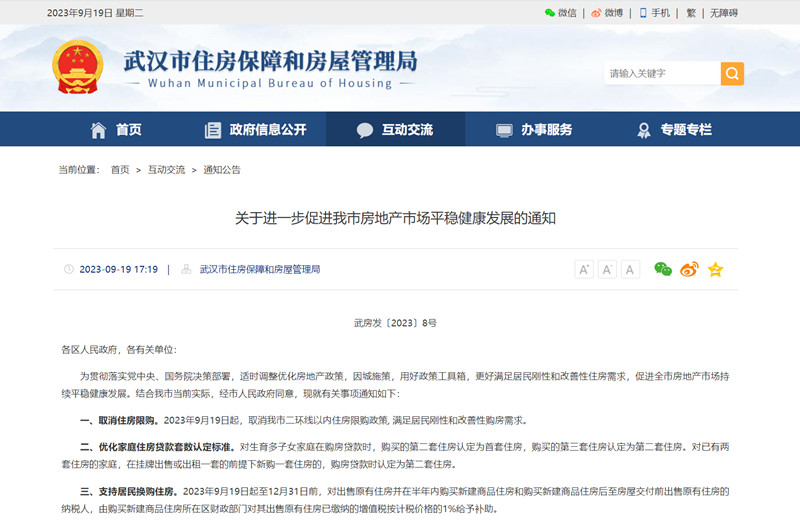Click the 微信 link in top bar
Viewport: 800px width, 521px height.
point(567,13)
